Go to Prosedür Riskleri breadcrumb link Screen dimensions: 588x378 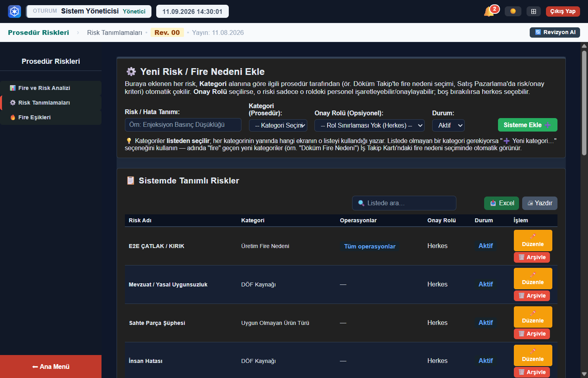38,32
